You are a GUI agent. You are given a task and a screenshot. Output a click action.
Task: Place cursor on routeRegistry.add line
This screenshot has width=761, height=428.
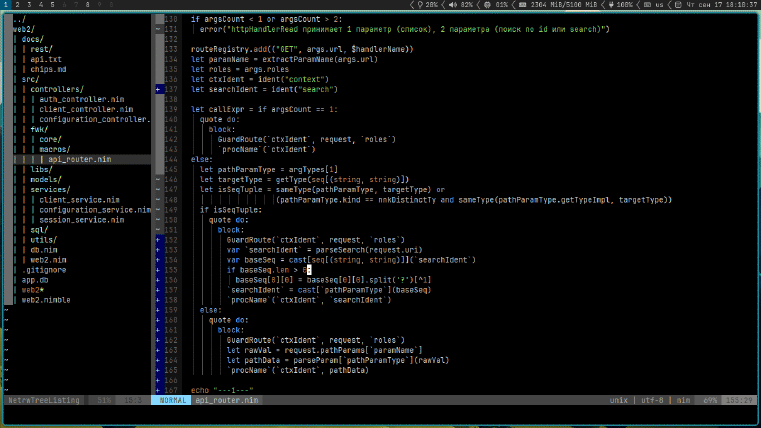302,49
